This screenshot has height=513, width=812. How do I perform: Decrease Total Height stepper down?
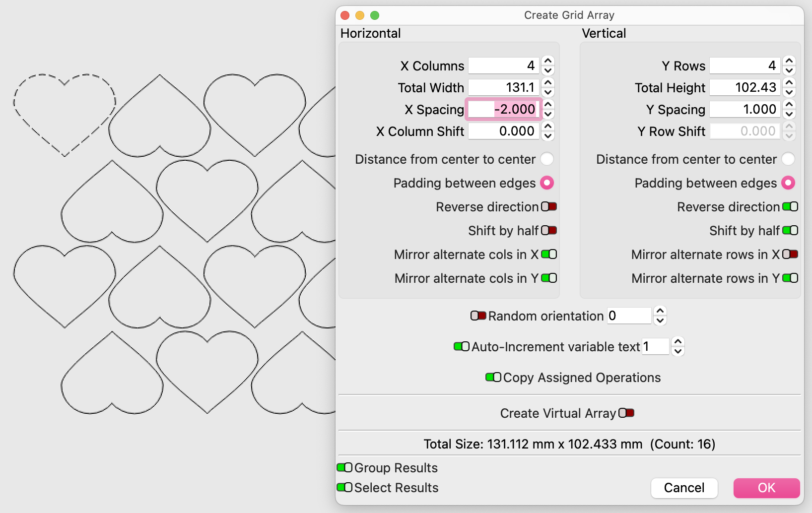789,92
